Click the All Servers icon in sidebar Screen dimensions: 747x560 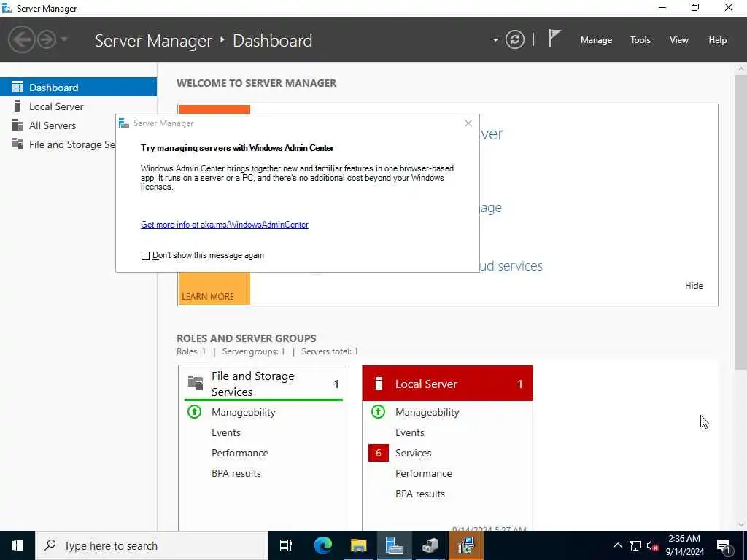[x=18, y=125]
